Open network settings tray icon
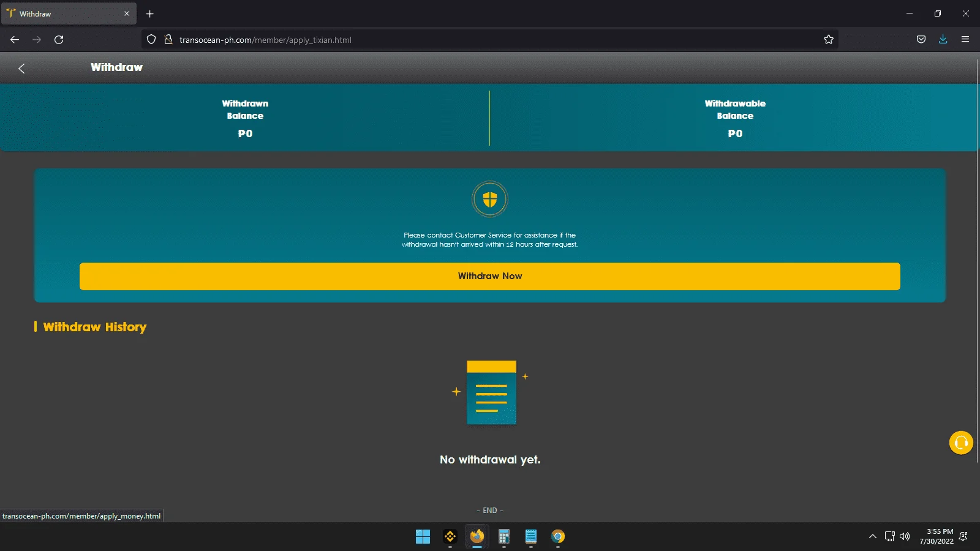Image resolution: width=980 pixels, height=551 pixels. 890,537
